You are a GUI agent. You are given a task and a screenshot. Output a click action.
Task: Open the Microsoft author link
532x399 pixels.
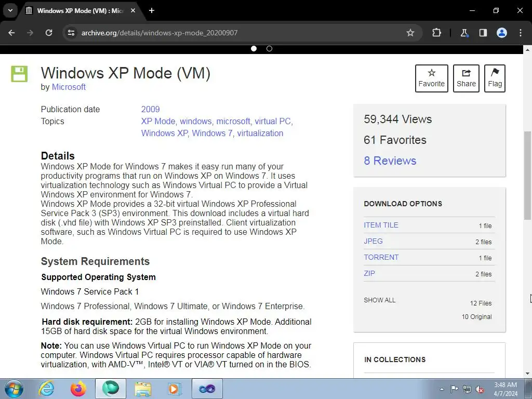coord(69,87)
